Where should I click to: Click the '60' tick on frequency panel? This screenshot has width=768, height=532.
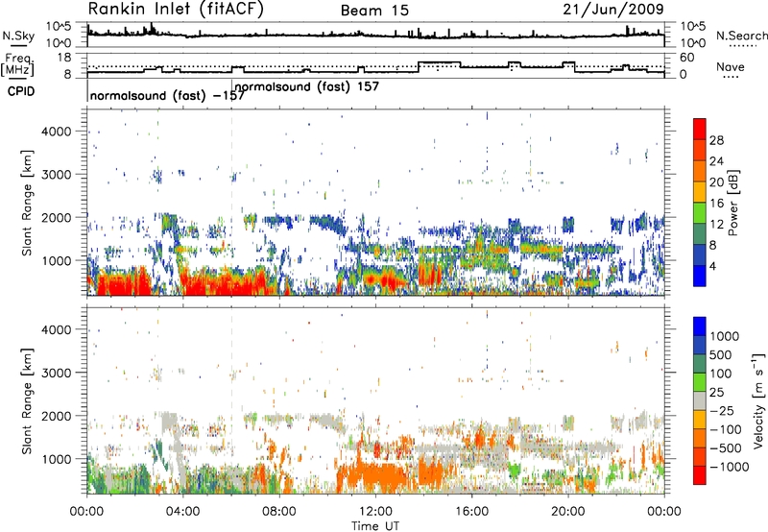[687, 58]
